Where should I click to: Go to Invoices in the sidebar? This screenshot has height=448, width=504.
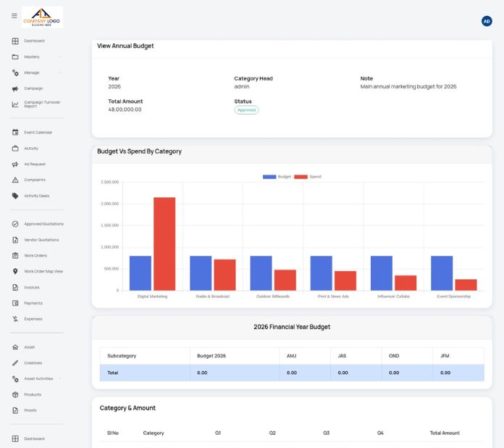click(32, 287)
